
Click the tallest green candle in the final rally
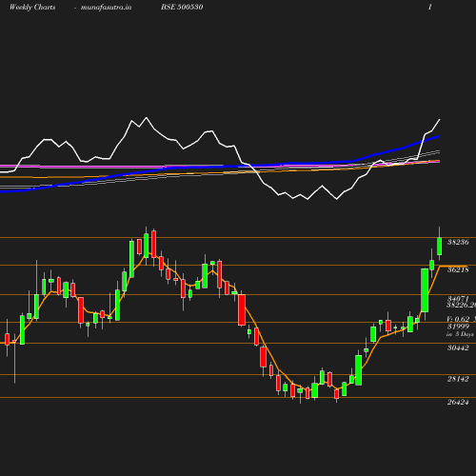click(425, 290)
